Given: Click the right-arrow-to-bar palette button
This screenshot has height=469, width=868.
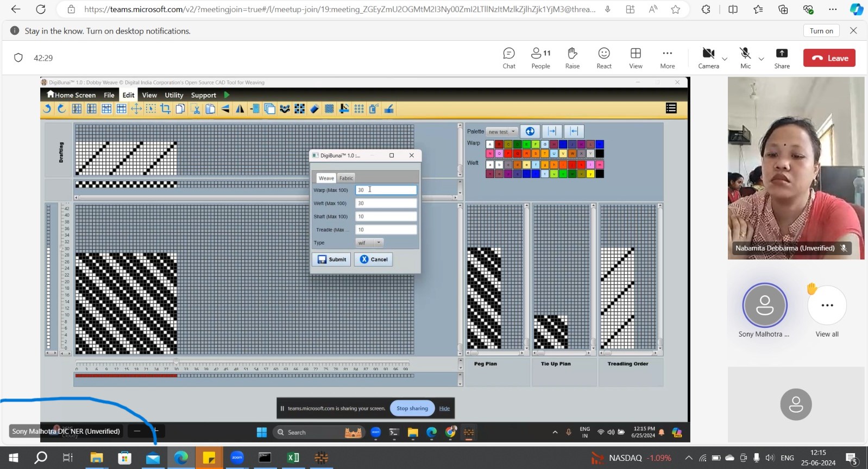Looking at the screenshot, I should 552,131.
